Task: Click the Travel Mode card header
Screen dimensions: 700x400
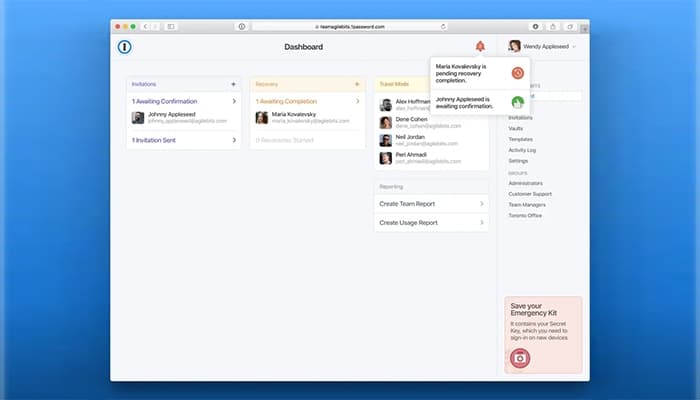Action: click(x=402, y=84)
